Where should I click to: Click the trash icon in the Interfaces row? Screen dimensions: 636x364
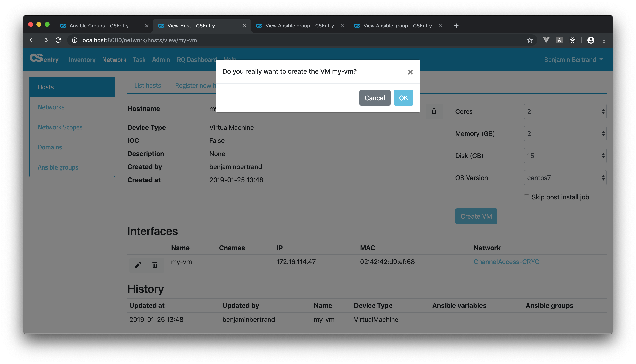pyautogui.click(x=155, y=265)
